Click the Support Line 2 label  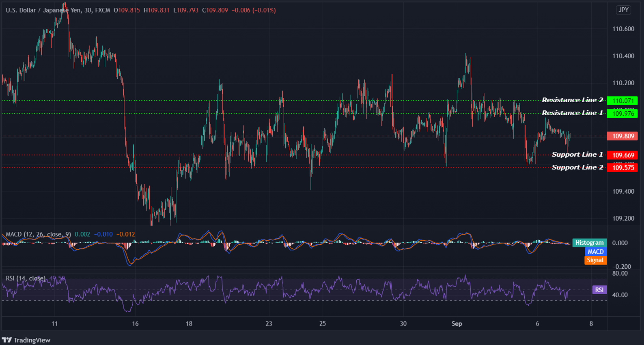click(577, 167)
